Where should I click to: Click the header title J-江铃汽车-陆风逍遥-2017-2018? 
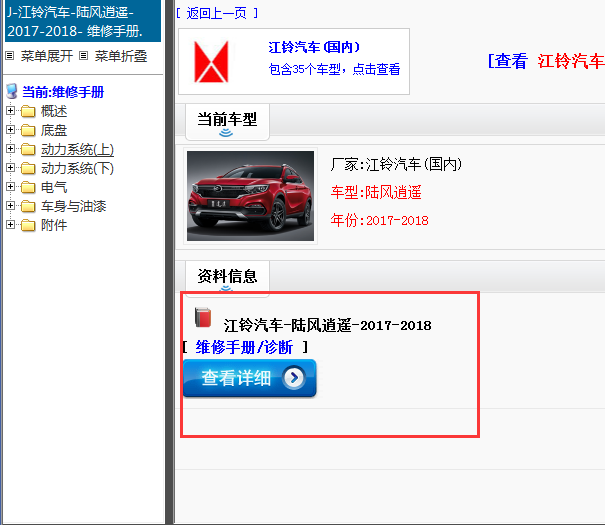tap(83, 21)
